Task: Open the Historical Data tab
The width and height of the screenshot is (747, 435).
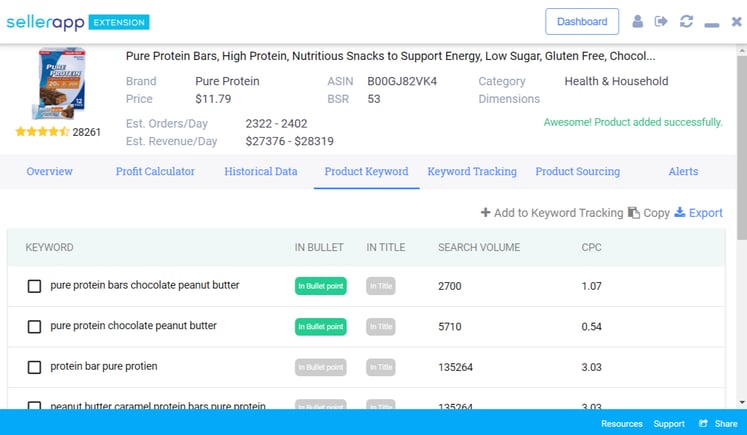Action: (261, 172)
